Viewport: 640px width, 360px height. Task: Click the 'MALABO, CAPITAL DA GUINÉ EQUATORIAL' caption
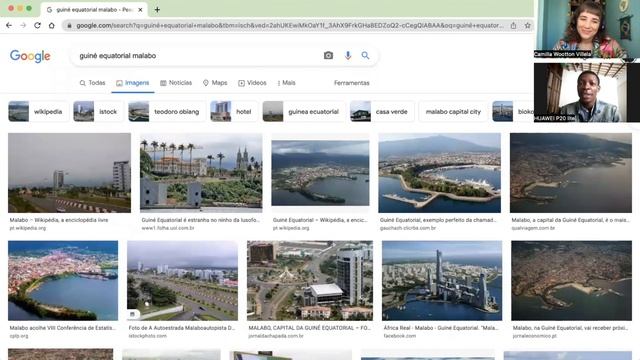(x=309, y=328)
